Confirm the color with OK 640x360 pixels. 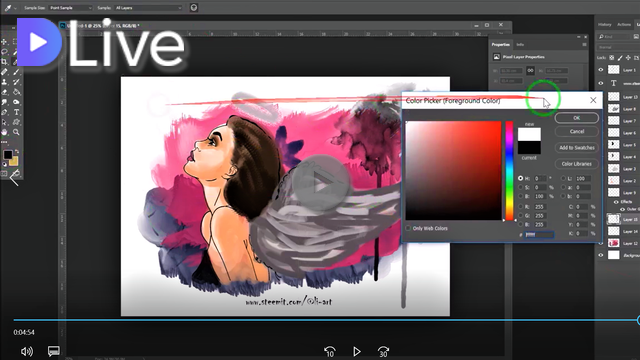coord(576,118)
